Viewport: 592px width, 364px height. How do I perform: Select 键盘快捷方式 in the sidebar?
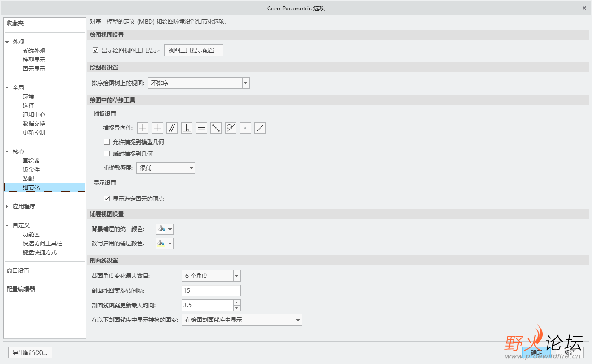pyautogui.click(x=40, y=252)
